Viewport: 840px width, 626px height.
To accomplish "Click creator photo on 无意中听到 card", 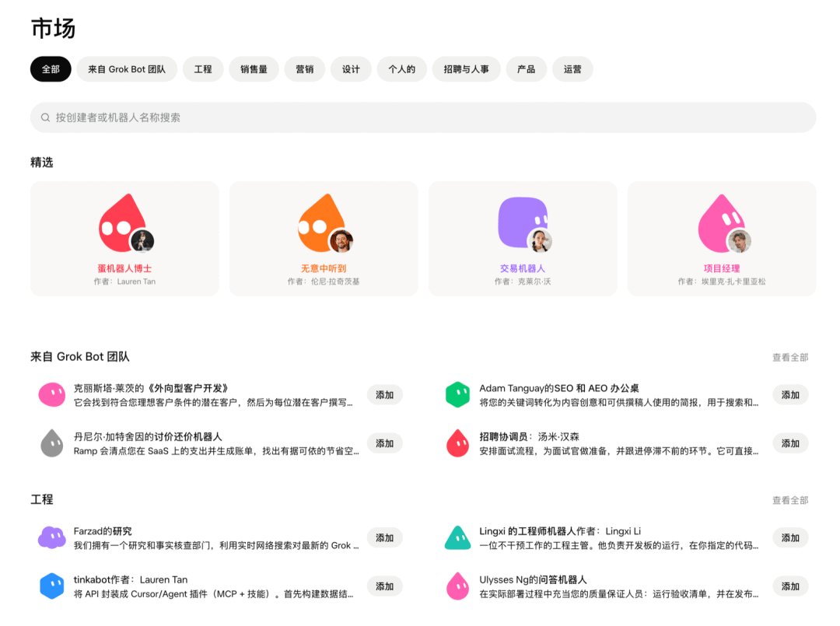I will 341,241.
